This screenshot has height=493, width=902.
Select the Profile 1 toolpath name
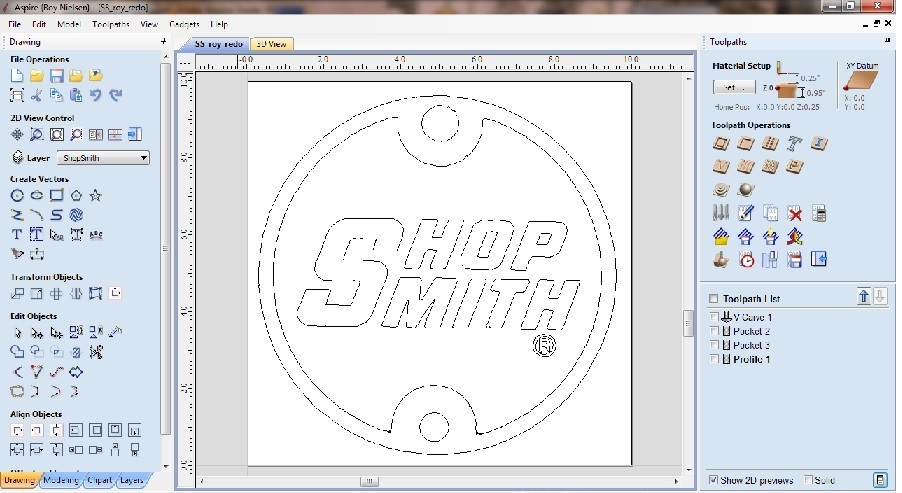[751, 359]
